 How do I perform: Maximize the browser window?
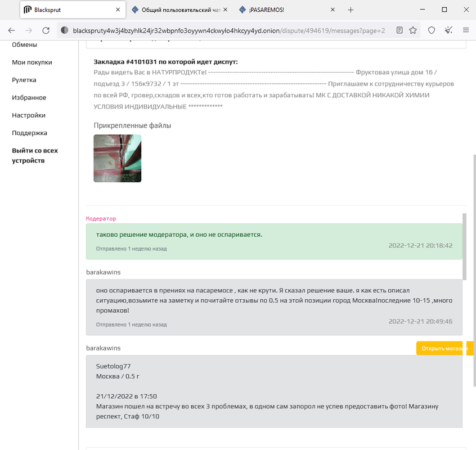click(444, 10)
